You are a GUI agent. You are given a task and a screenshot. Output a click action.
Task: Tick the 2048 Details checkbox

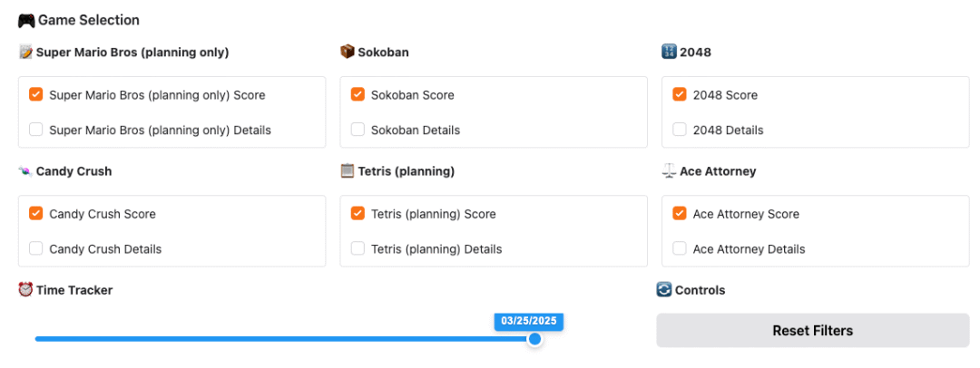point(680,130)
